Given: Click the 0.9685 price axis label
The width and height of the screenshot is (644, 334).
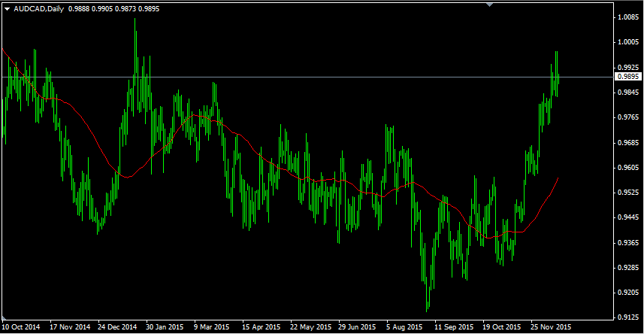Looking at the screenshot, I should point(627,143).
